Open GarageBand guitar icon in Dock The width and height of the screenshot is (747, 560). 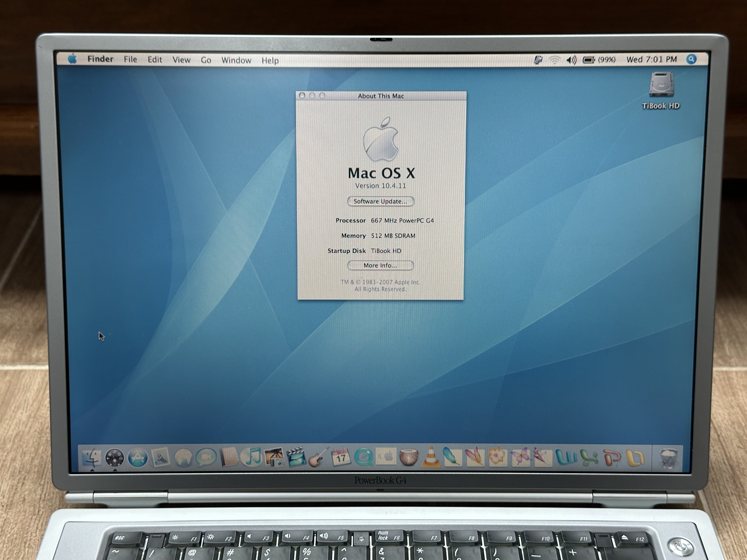pyautogui.click(x=318, y=457)
